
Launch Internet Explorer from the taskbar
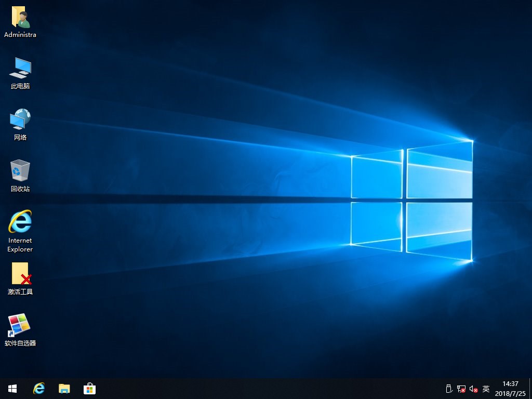pyautogui.click(x=38, y=389)
